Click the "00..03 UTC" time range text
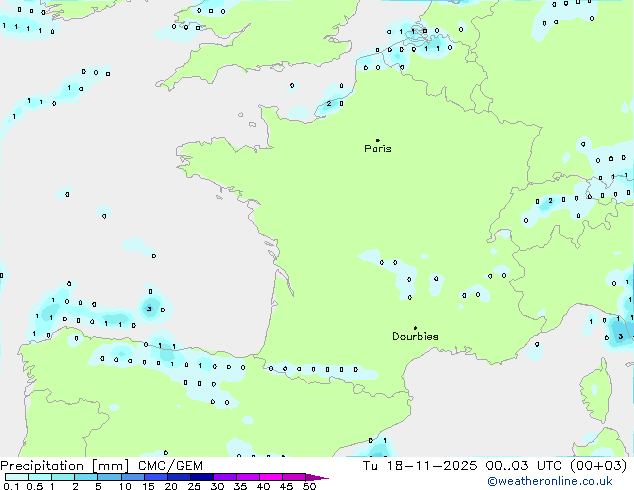634x490 pixels. 524,466
